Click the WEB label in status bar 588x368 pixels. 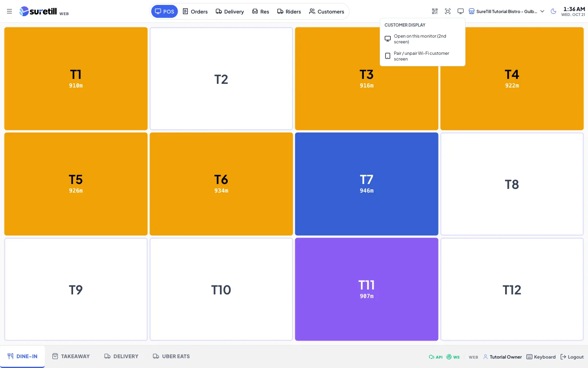click(473, 357)
